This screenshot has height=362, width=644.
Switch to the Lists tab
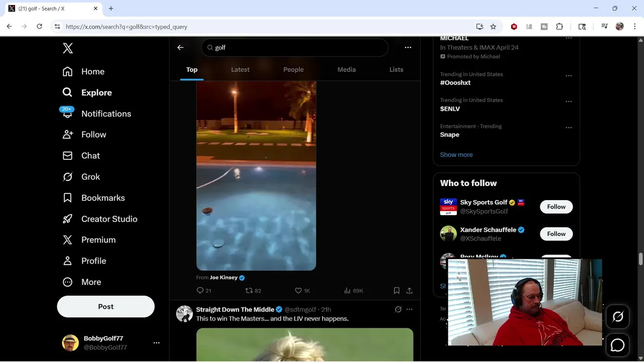pyautogui.click(x=396, y=69)
